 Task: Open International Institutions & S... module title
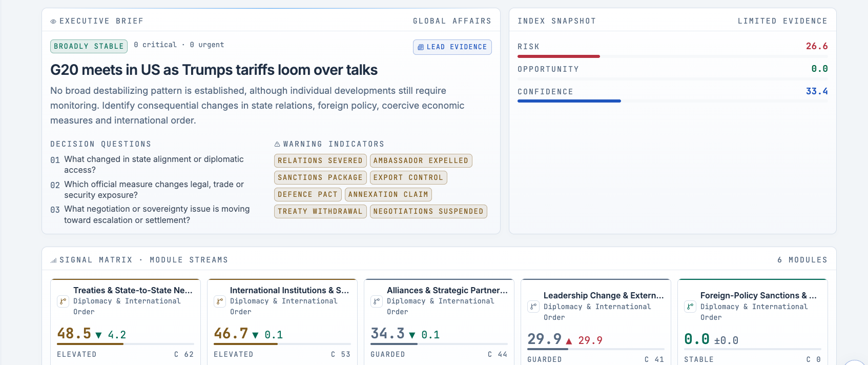coord(290,291)
